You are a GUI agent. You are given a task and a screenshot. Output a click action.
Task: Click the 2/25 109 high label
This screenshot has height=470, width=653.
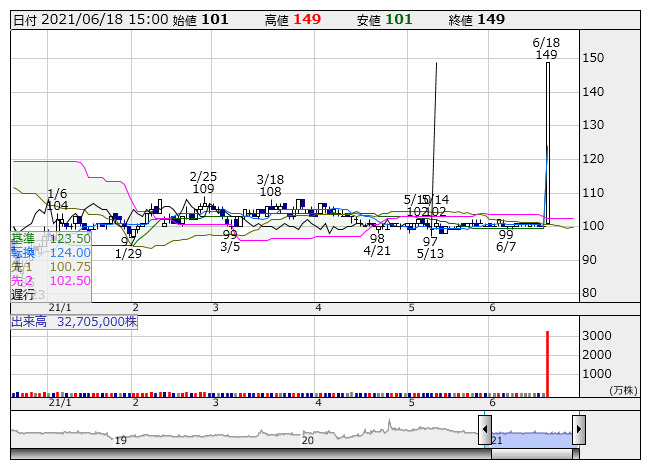tap(203, 182)
